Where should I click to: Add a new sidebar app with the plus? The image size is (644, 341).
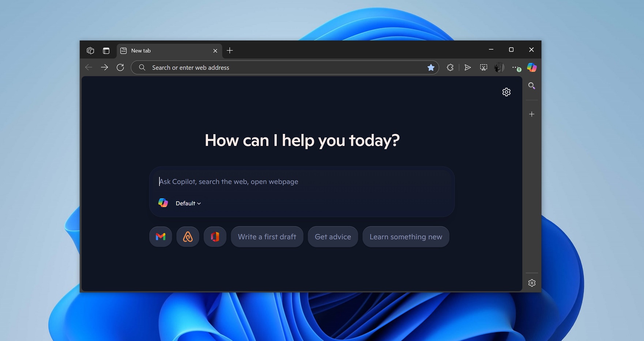tap(532, 114)
